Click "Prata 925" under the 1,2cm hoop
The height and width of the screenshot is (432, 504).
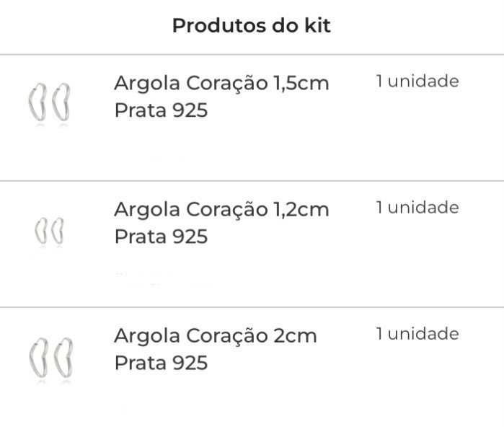[x=161, y=237]
